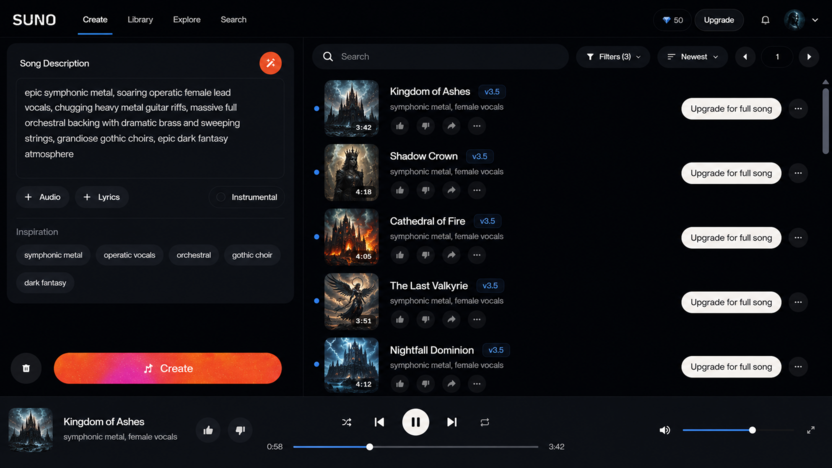The image size is (832, 468).
Task: Go to the previous results page arrow
Action: tap(745, 57)
